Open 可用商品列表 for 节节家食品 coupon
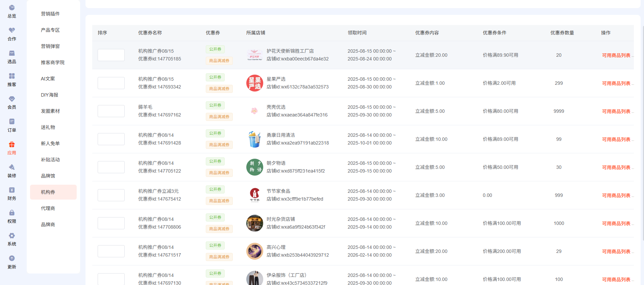The height and width of the screenshot is (285, 644). [x=616, y=196]
